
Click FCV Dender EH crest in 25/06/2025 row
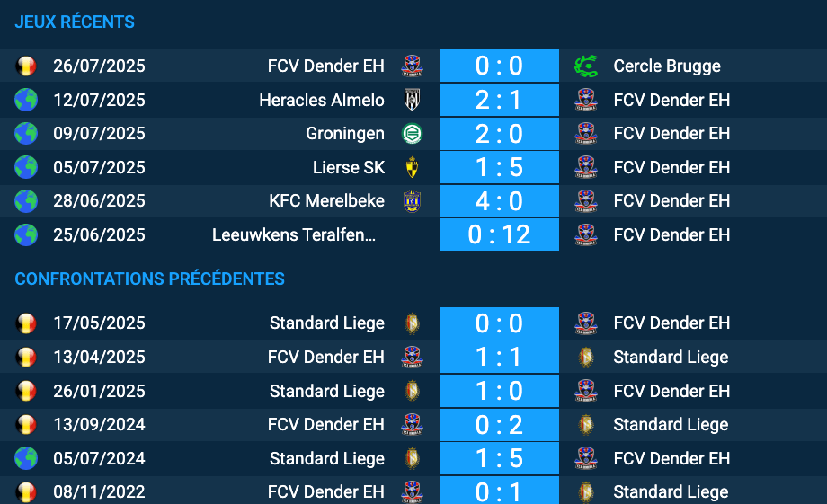[586, 235]
